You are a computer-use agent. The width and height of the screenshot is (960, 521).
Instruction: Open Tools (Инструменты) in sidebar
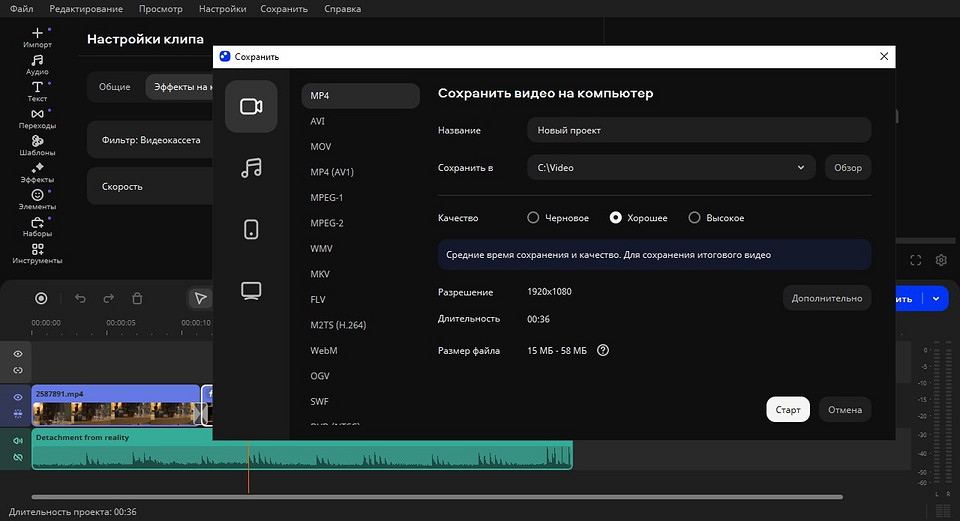click(x=37, y=253)
